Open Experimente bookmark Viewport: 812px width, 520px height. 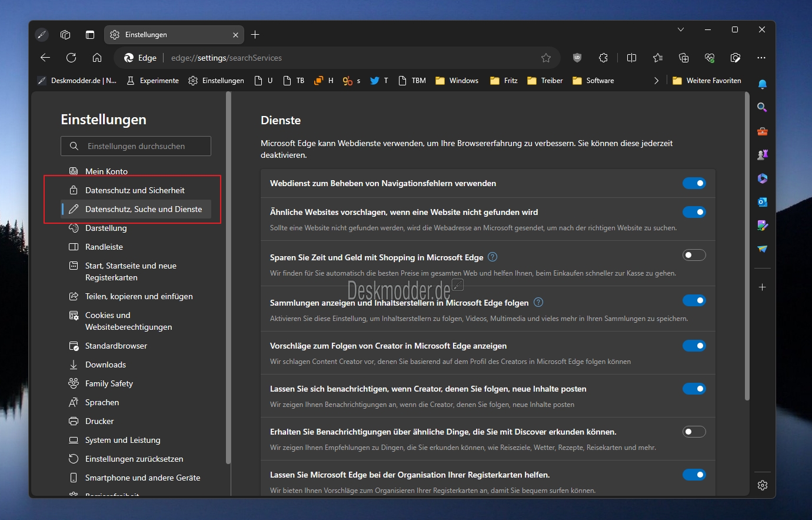click(x=152, y=81)
